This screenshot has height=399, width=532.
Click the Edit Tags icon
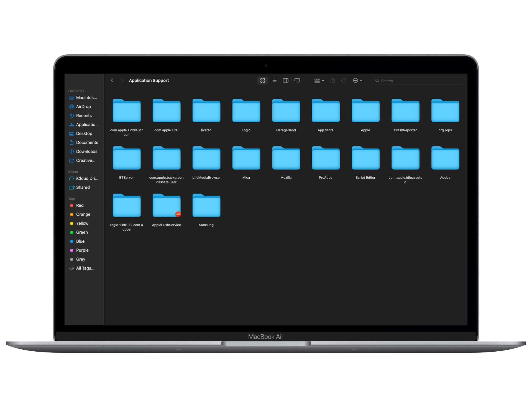pyautogui.click(x=344, y=80)
